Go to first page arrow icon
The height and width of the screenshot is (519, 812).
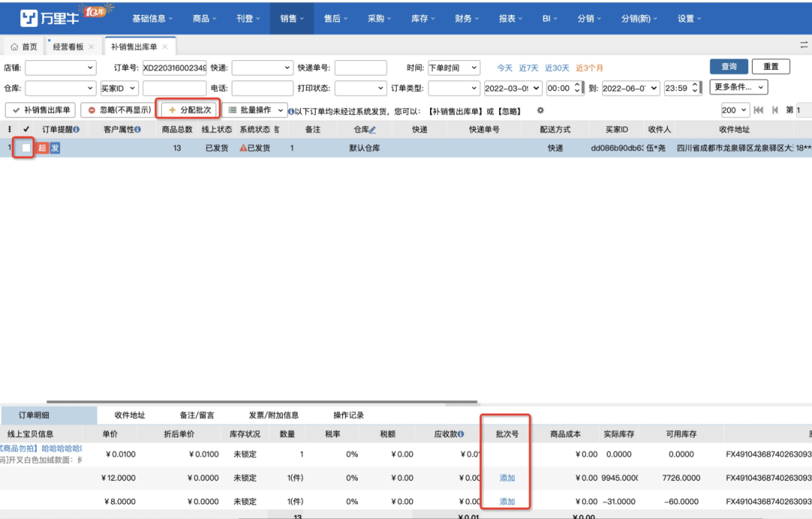759,110
